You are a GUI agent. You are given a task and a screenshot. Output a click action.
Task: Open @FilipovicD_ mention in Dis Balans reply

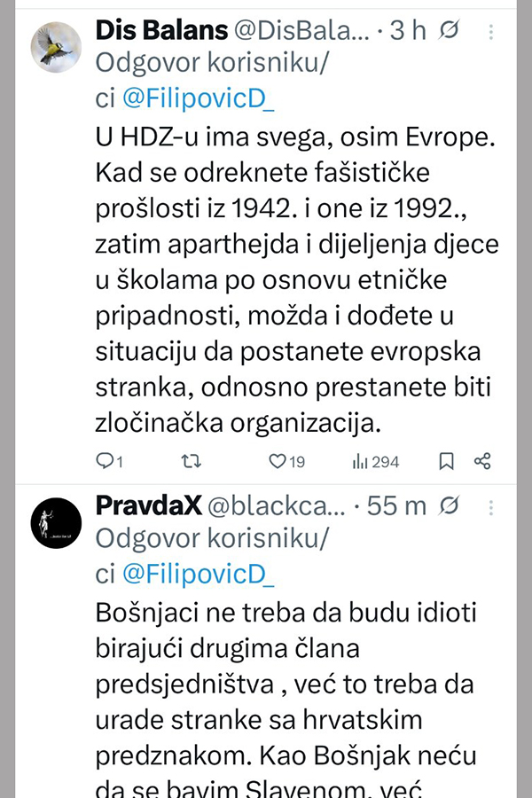[197, 100]
